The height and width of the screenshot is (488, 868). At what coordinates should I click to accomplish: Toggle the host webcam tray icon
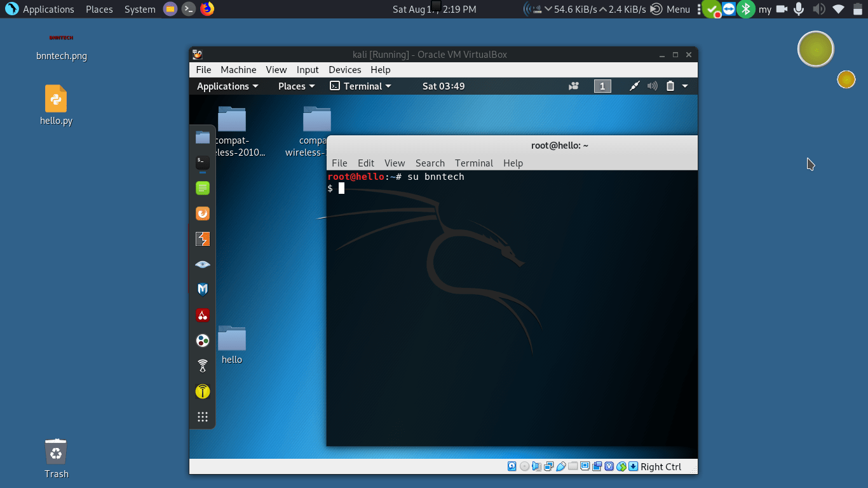(781, 9)
